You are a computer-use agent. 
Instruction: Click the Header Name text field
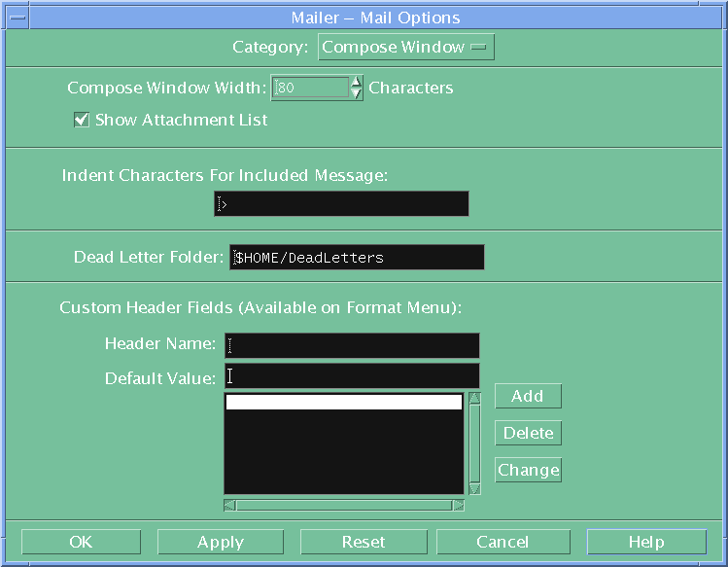coord(352,345)
